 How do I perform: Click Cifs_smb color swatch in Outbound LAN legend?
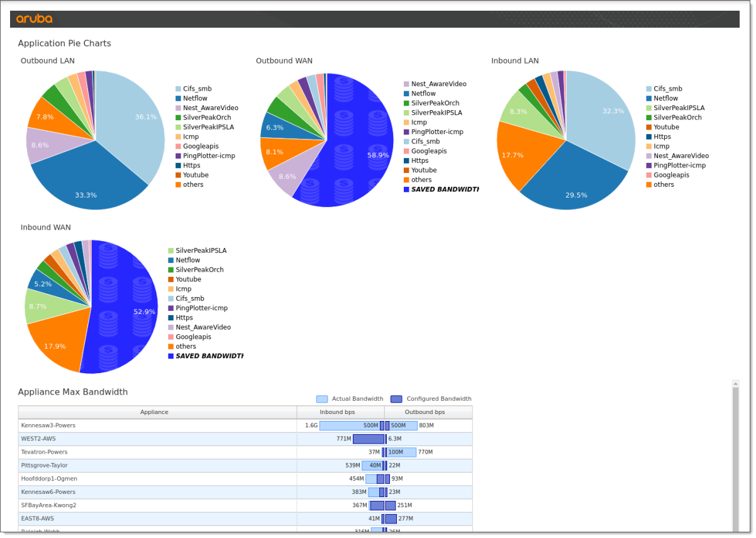[178, 89]
